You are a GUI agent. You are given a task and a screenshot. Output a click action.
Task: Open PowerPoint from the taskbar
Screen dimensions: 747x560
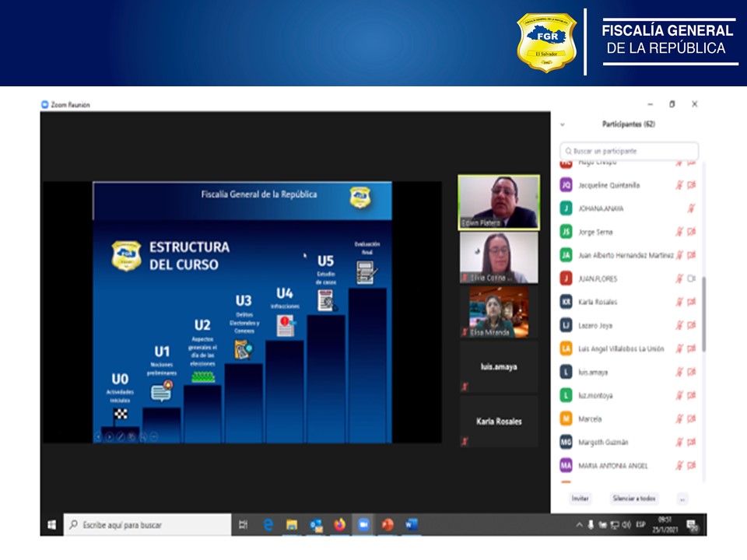(x=388, y=525)
